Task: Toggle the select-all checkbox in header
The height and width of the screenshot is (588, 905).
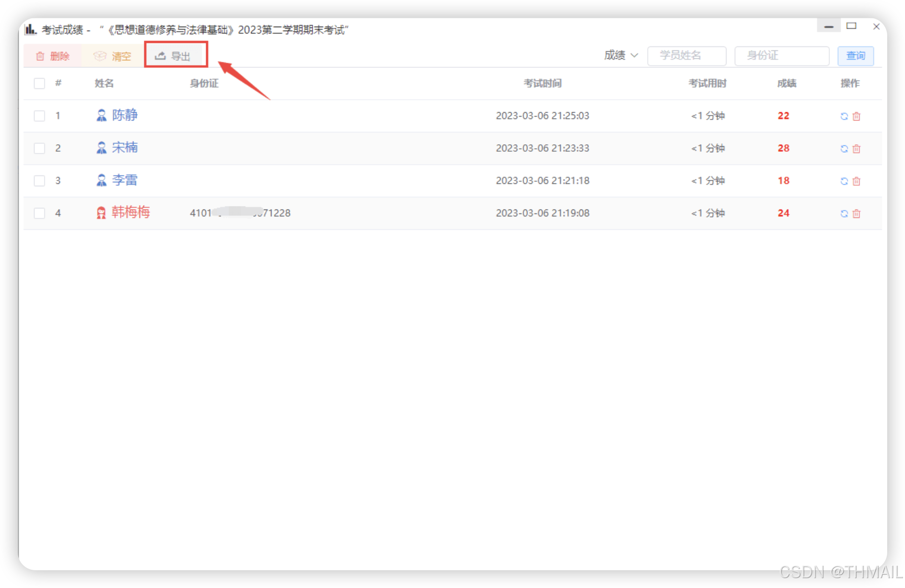Action: click(40, 83)
